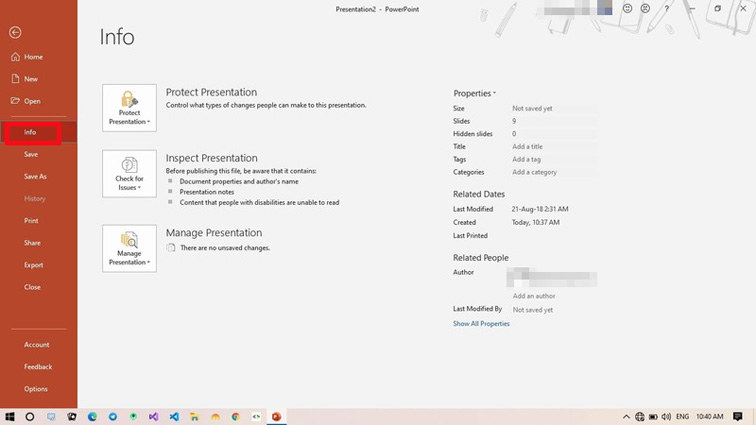Click the Add a title field
This screenshot has height=425, width=756.
click(x=554, y=147)
